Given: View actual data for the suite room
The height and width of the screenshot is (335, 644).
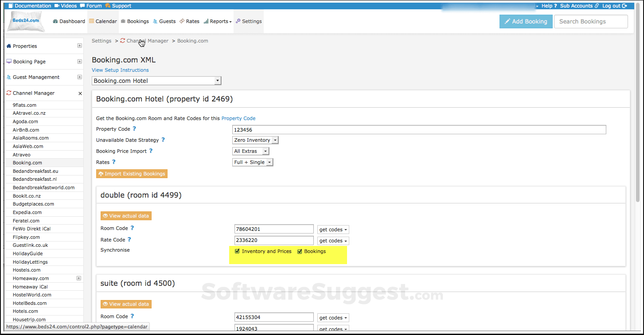Looking at the screenshot, I should 126,304.
